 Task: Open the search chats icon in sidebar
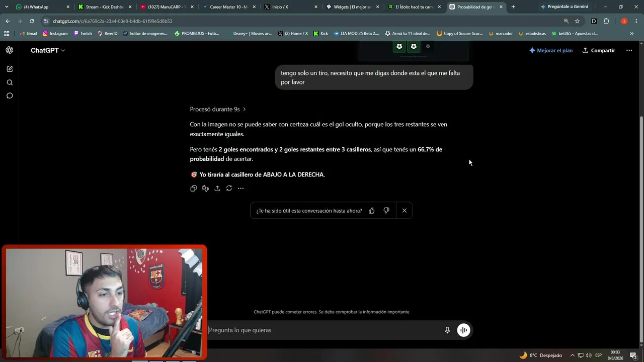coord(10,82)
